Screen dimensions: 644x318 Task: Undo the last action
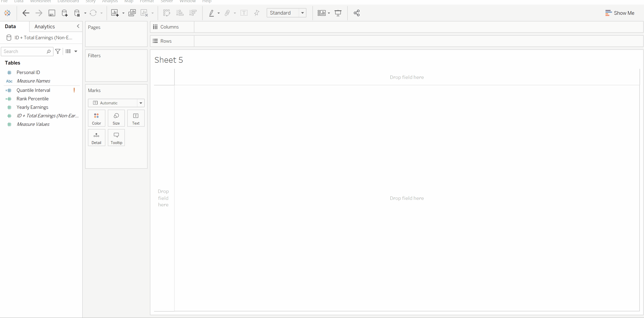[x=26, y=13]
